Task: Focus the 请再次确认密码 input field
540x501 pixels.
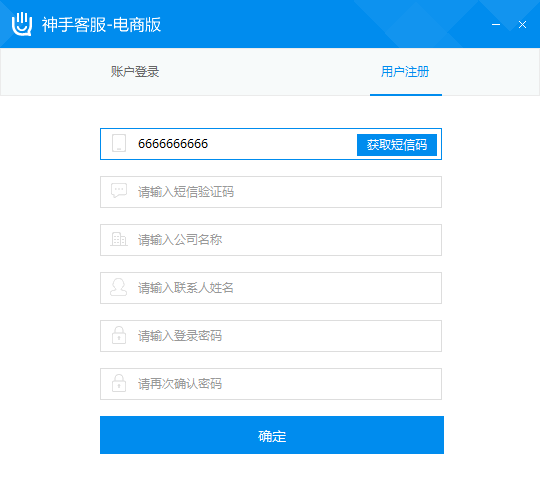Action: click(271, 384)
